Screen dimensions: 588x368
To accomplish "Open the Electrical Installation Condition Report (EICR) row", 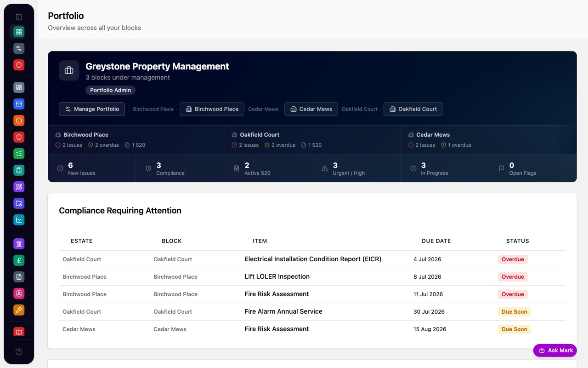I will coord(312,259).
